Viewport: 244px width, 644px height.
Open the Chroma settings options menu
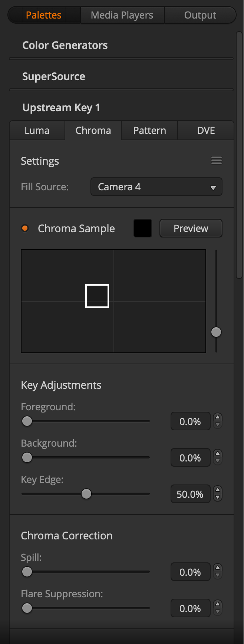pyautogui.click(x=217, y=161)
